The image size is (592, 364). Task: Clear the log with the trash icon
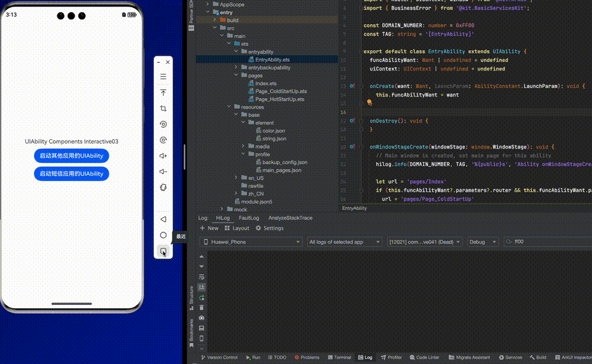tap(202, 308)
